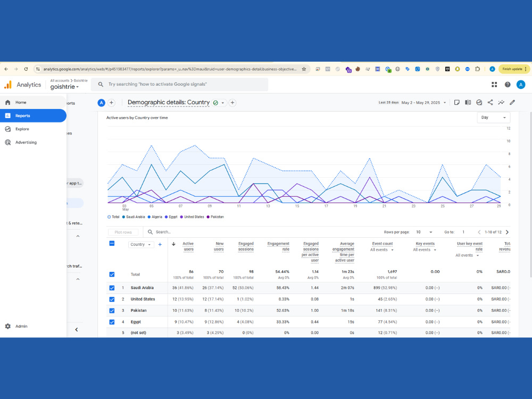Click the chart type toggle icon
The width and height of the screenshot is (532, 399).
pyautogui.click(x=479, y=102)
